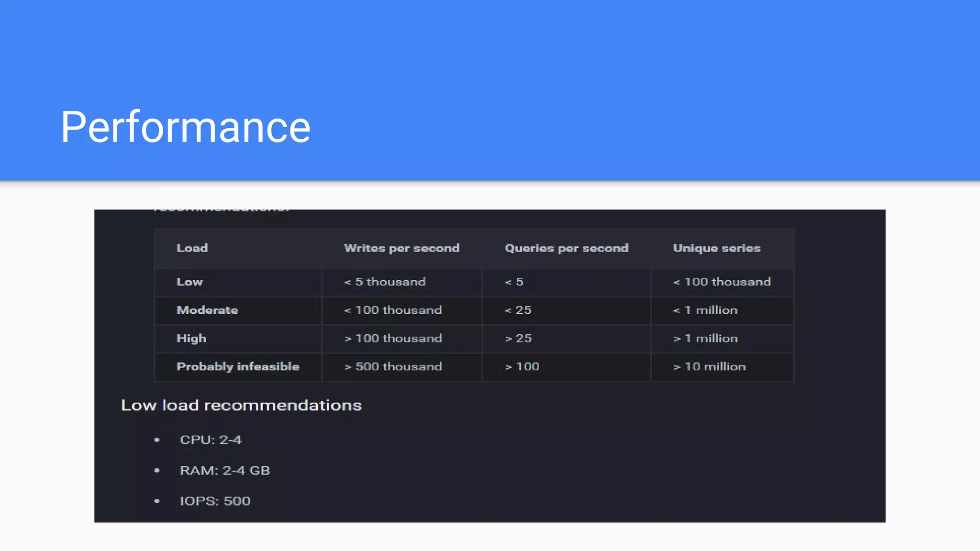Image resolution: width=980 pixels, height=551 pixels.
Task: Click the Queries per second header
Action: pyautogui.click(x=566, y=248)
